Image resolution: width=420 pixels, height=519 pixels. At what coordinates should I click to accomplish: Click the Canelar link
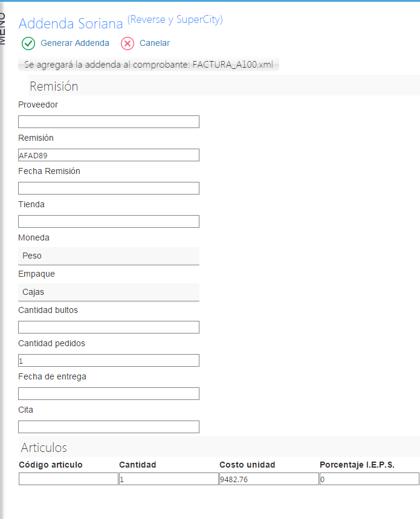click(x=155, y=43)
